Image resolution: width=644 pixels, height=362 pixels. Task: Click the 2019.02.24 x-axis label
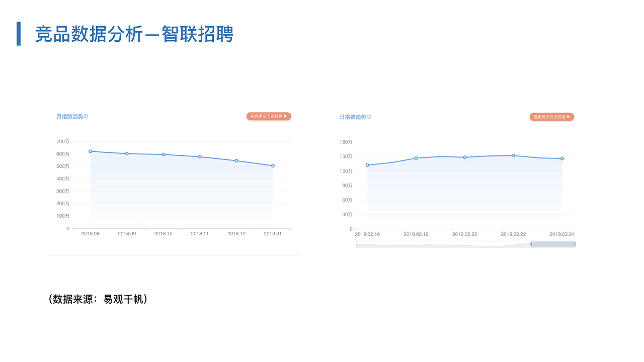click(562, 234)
